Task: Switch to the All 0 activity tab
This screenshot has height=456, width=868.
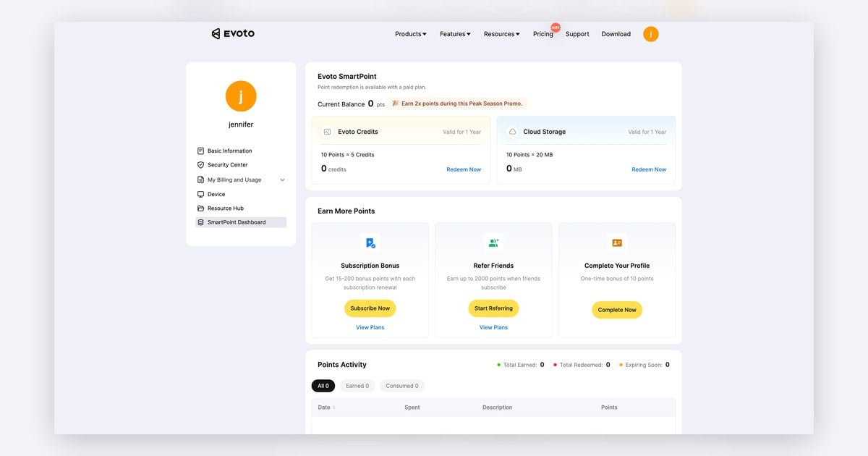Action: 323,386
